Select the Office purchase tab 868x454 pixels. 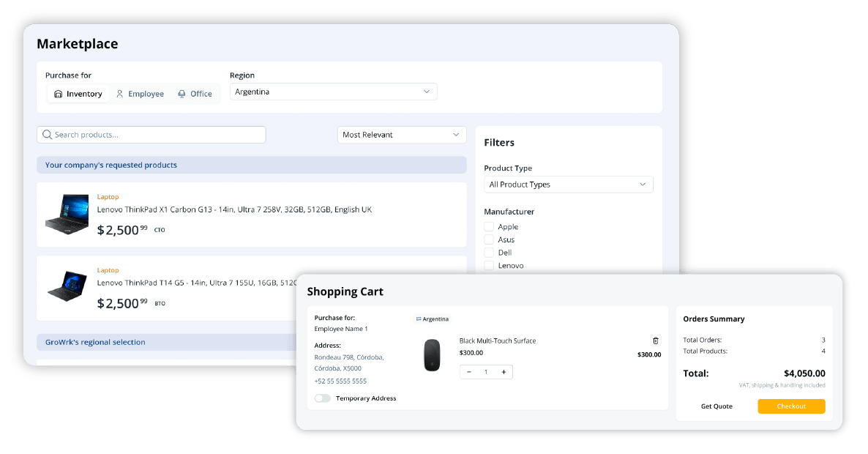(x=195, y=94)
